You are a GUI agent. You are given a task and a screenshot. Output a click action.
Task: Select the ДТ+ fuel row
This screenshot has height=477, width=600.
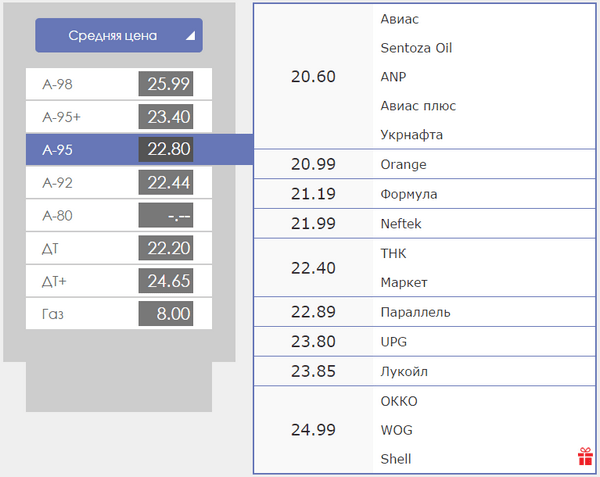tap(119, 281)
